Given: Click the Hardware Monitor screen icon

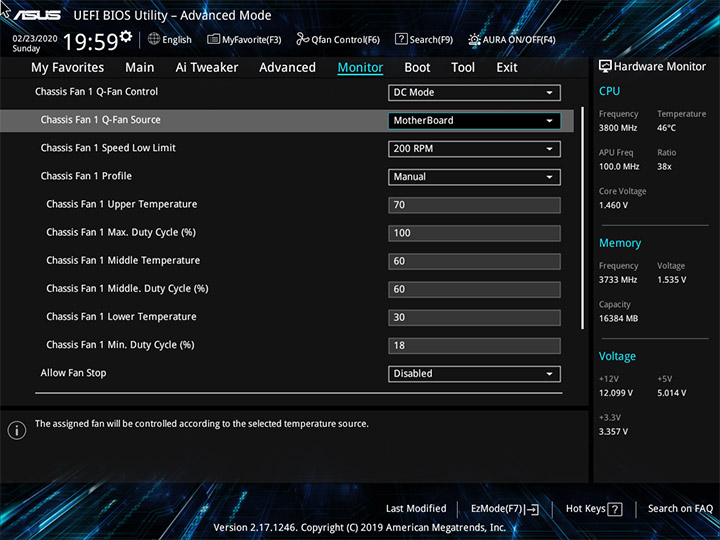Looking at the screenshot, I should click(x=605, y=66).
